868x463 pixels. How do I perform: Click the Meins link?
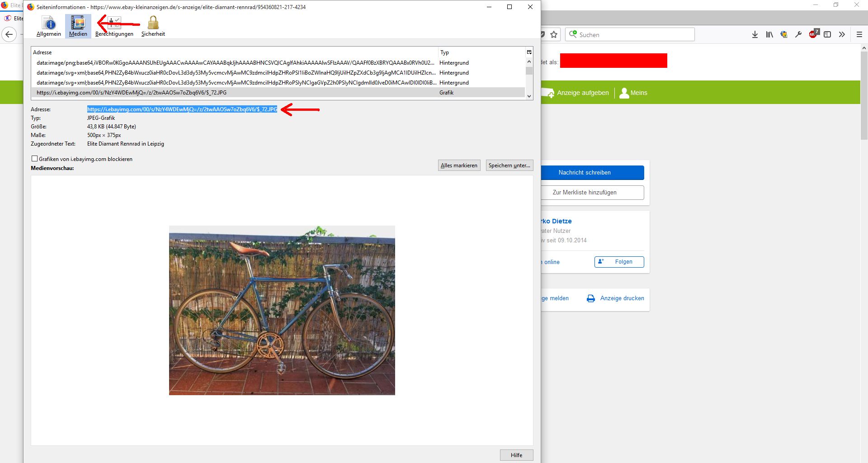tap(639, 93)
